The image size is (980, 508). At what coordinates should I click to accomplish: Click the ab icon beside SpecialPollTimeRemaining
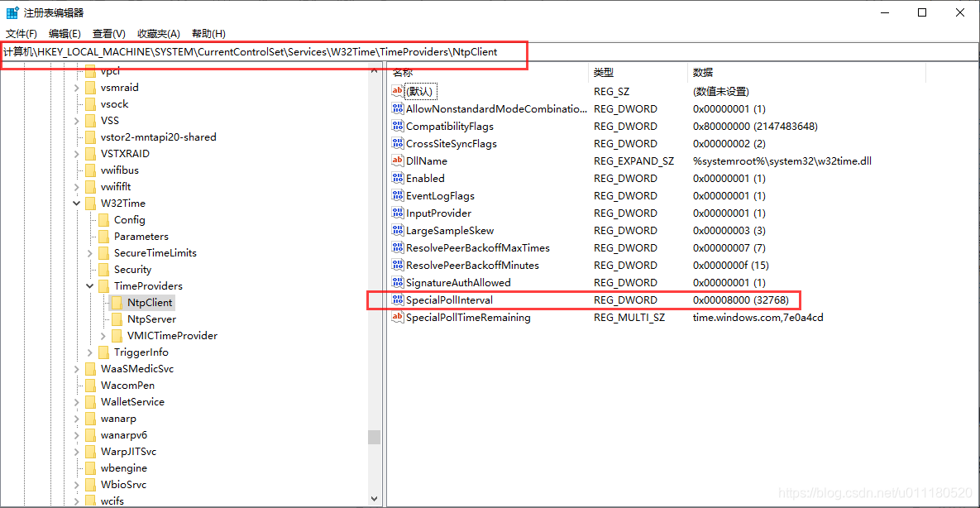[398, 317]
